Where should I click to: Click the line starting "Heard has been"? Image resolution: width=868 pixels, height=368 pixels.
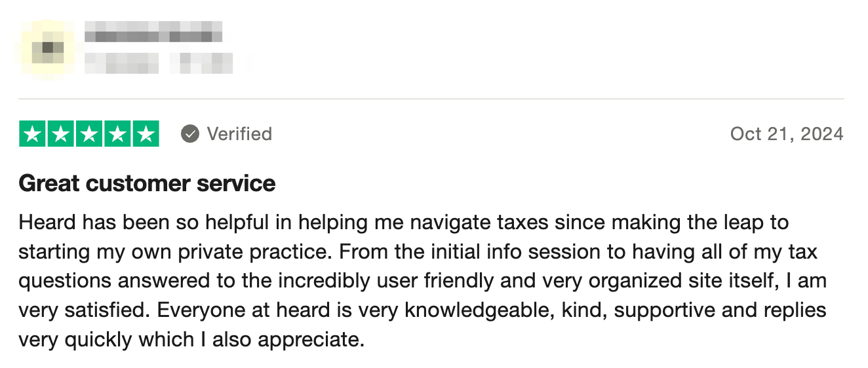(404, 223)
